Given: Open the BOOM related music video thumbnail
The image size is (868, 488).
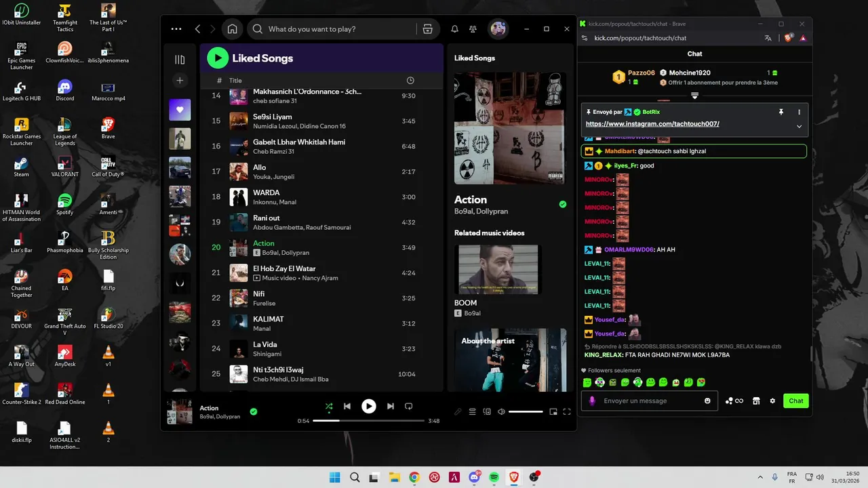Looking at the screenshot, I should 498,269.
